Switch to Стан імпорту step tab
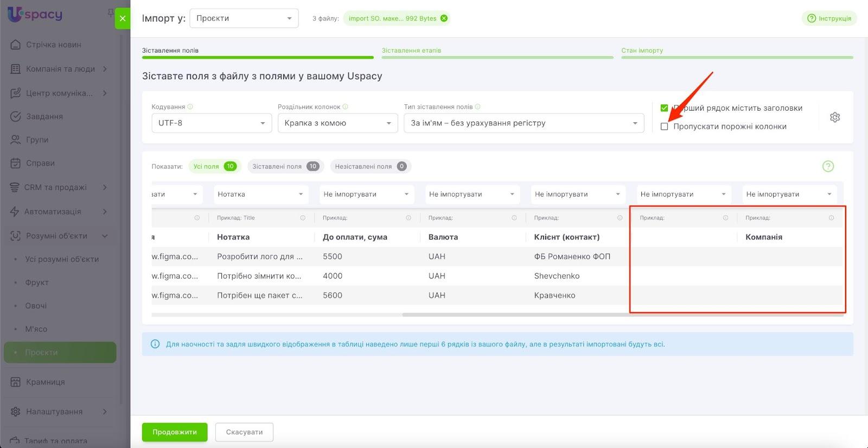Screen dimensions: 868x448 (x=642, y=51)
